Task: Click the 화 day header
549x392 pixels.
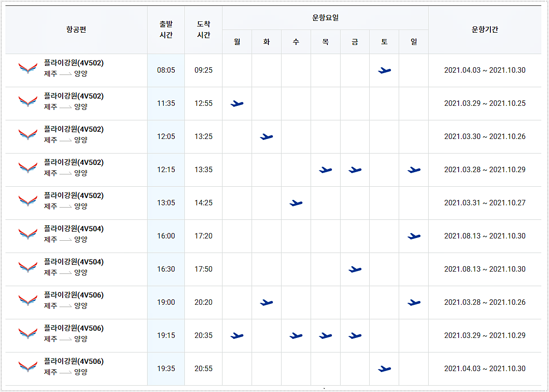Action: 267,42
